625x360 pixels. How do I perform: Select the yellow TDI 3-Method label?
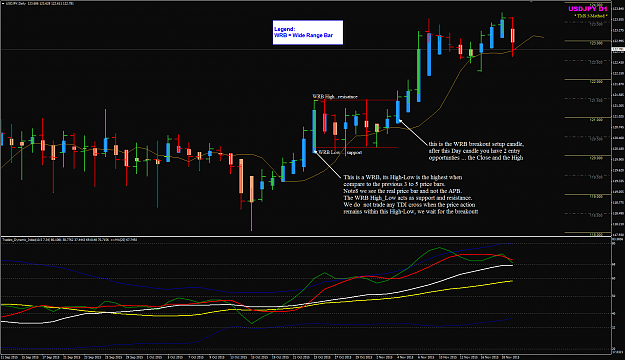pyautogui.click(x=591, y=16)
